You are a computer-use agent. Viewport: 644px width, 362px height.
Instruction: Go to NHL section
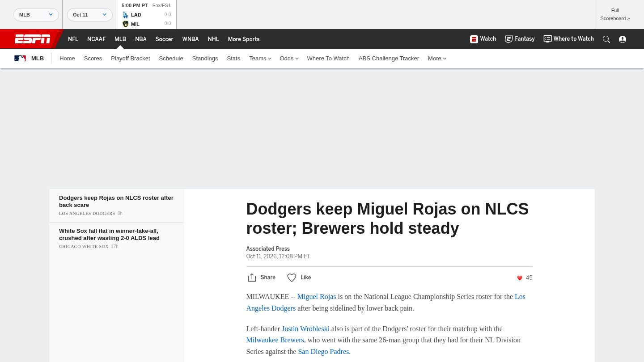pos(213,39)
